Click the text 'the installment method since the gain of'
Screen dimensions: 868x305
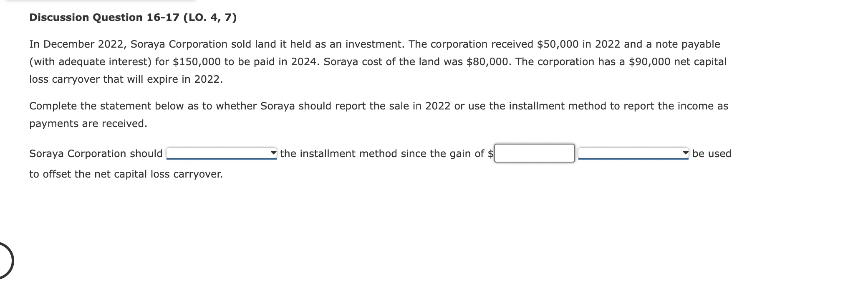pyautogui.click(x=384, y=153)
